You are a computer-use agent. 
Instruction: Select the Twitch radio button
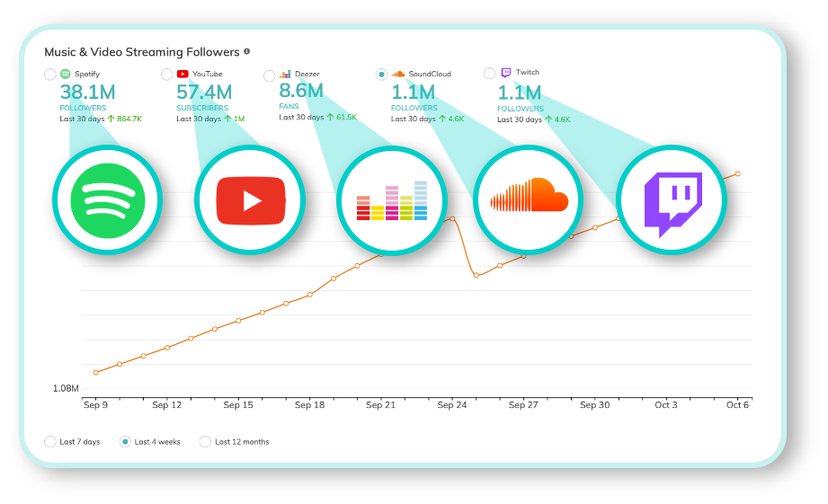coord(489,73)
